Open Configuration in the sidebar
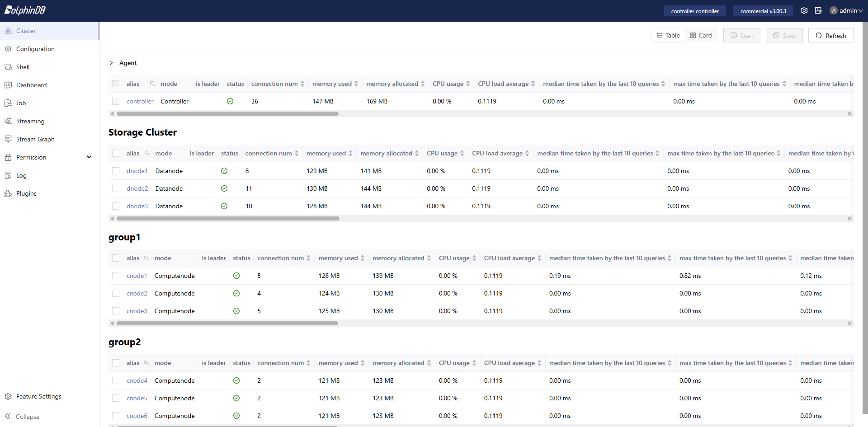Image resolution: width=868 pixels, height=427 pixels. click(35, 49)
